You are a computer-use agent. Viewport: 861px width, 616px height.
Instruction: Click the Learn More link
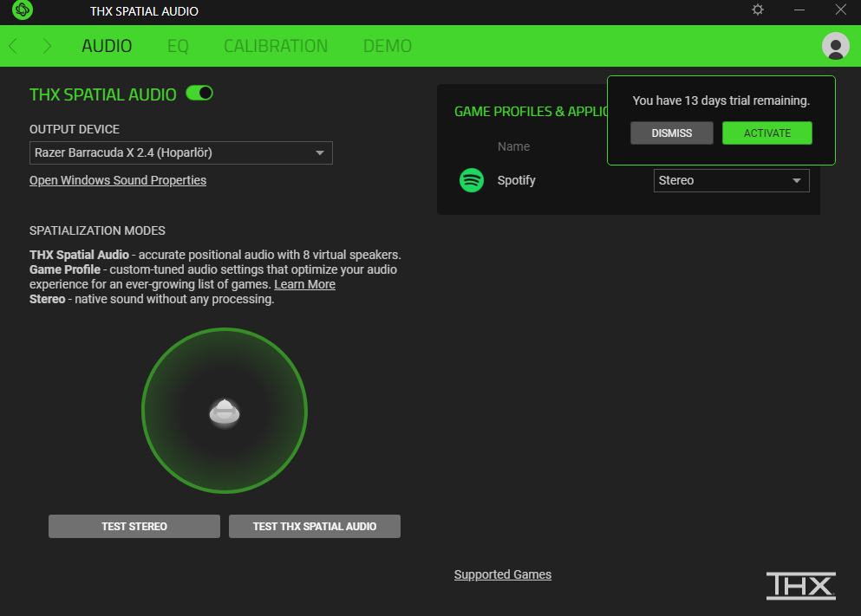[x=304, y=284]
